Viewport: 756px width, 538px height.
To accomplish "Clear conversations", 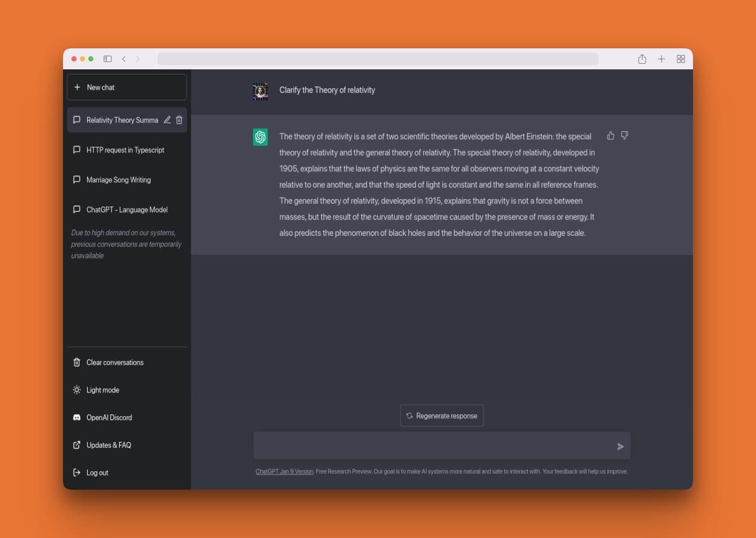I will 127,363.
